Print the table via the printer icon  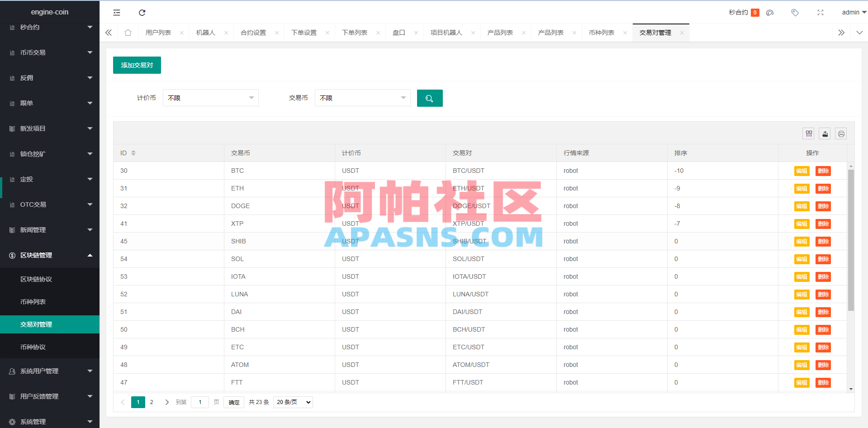[841, 133]
